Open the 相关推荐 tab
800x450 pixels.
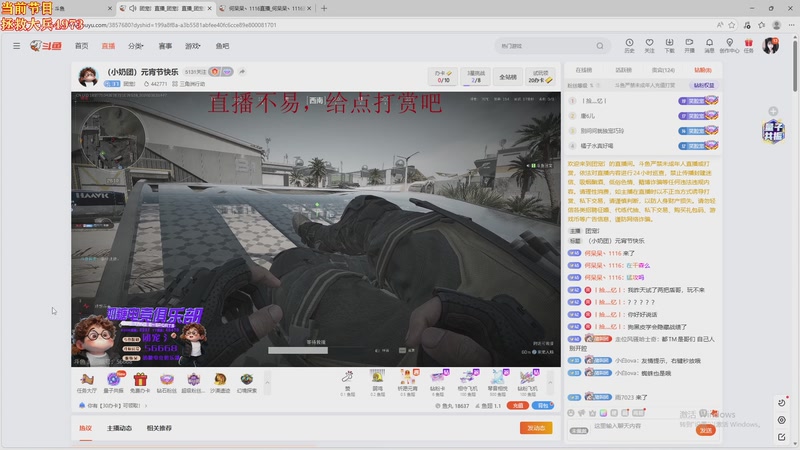(x=159, y=428)
